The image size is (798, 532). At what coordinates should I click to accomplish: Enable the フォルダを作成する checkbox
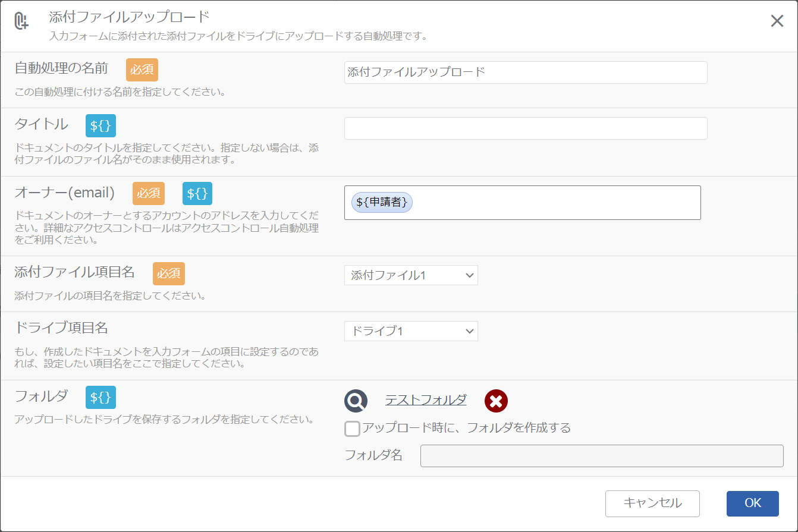351,429
